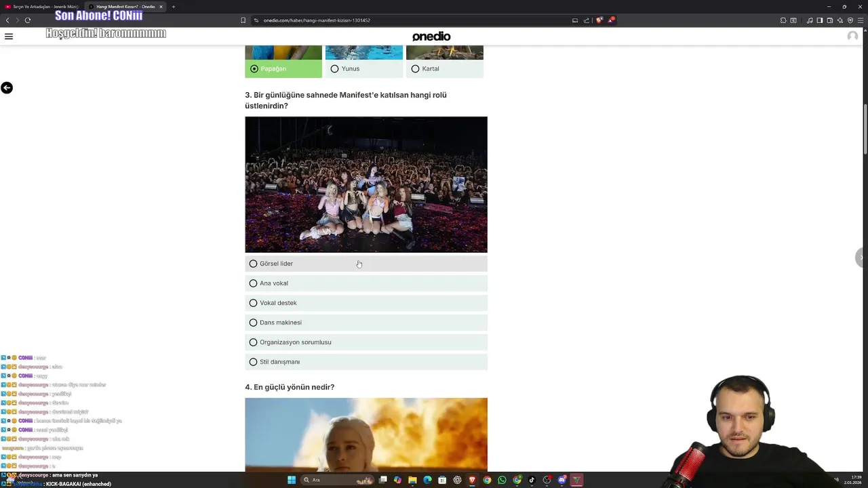Click '4. En güçlü yönün nedir?' heading
This screenshot has width=868, height=488.
click(x=290, y=387)
